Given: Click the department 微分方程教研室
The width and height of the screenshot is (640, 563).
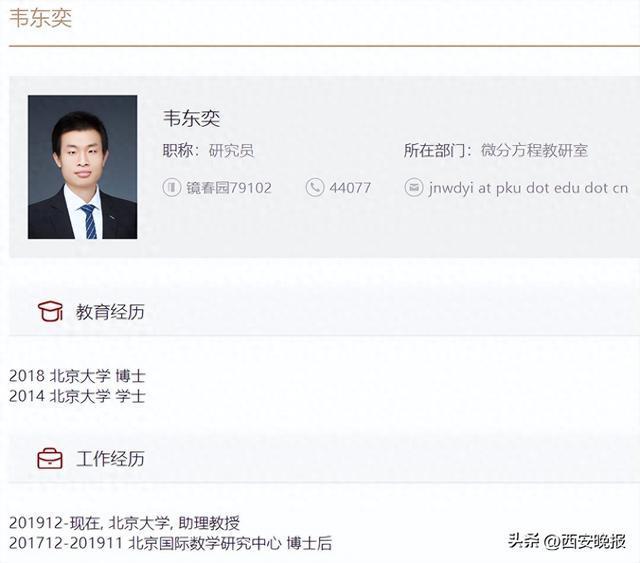Looking at the screenshot, I should (534, 151).
